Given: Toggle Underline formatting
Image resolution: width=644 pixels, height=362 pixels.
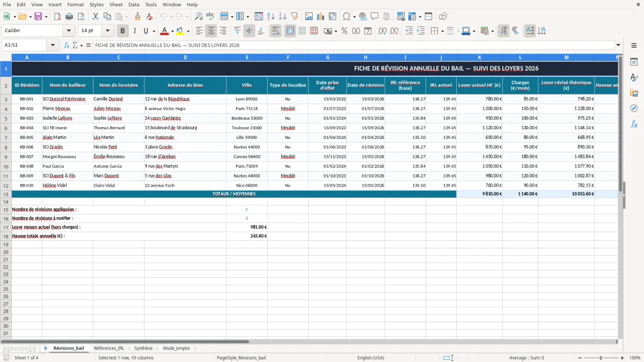Looking at the screenshot, I should (145, 31).
